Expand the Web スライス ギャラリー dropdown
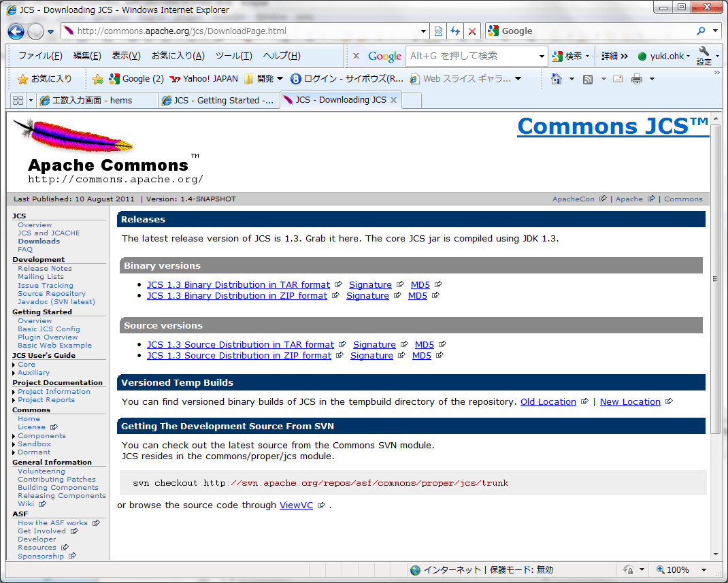Image resolution: width=728 pixels, height=583 pixels. (x=518, y=79)
